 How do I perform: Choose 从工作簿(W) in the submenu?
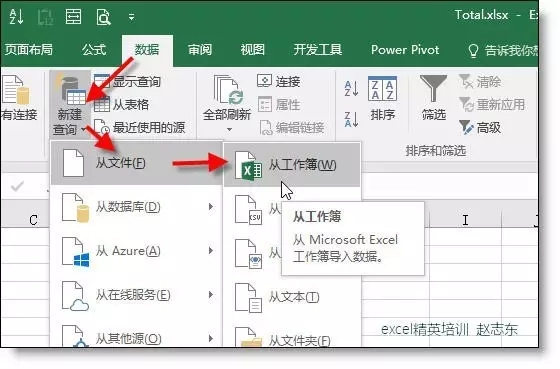(x=292, y=165)
